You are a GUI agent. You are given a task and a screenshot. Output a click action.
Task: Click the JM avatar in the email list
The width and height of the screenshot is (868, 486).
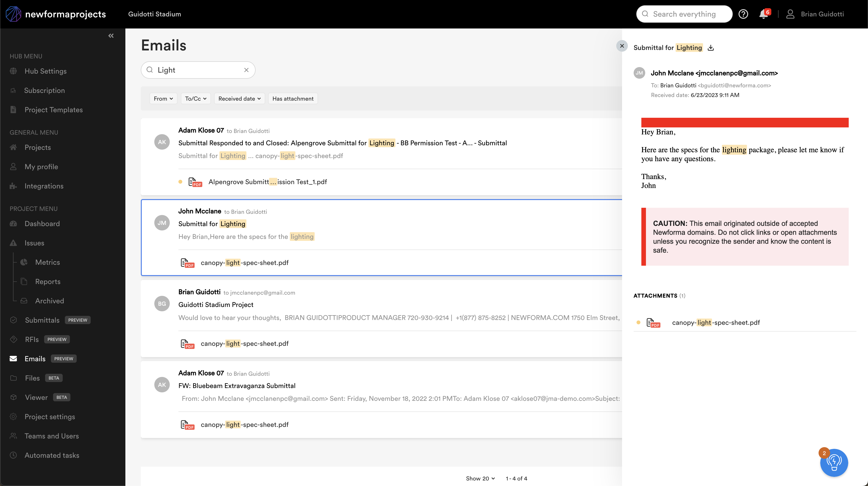pyautogui.click(x=162, y=223)
